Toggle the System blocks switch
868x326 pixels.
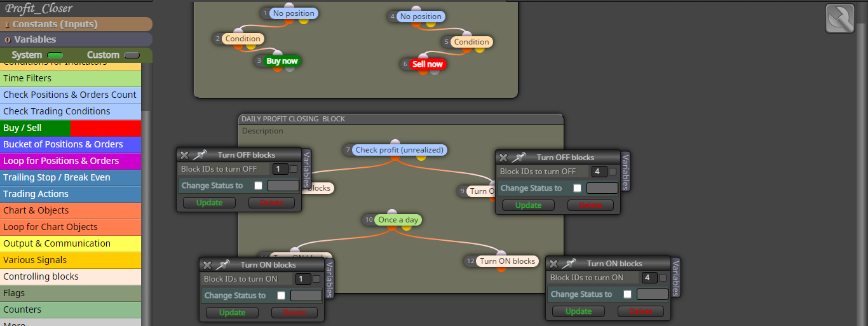55,55
